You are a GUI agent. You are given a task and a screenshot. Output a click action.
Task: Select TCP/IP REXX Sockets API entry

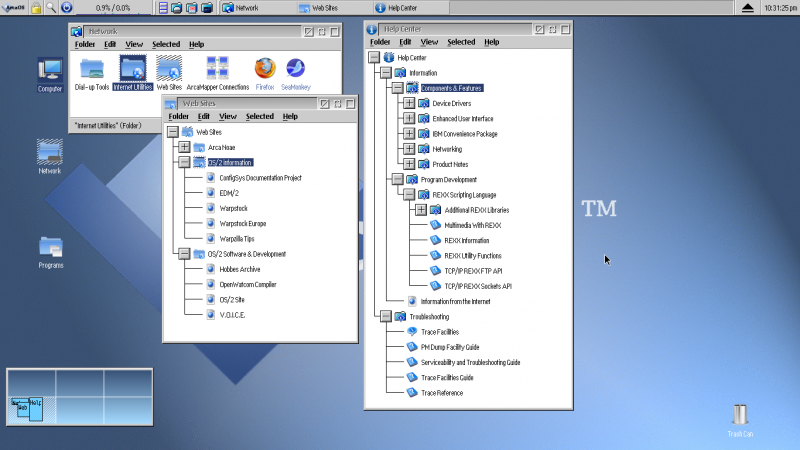coord(478,286)
